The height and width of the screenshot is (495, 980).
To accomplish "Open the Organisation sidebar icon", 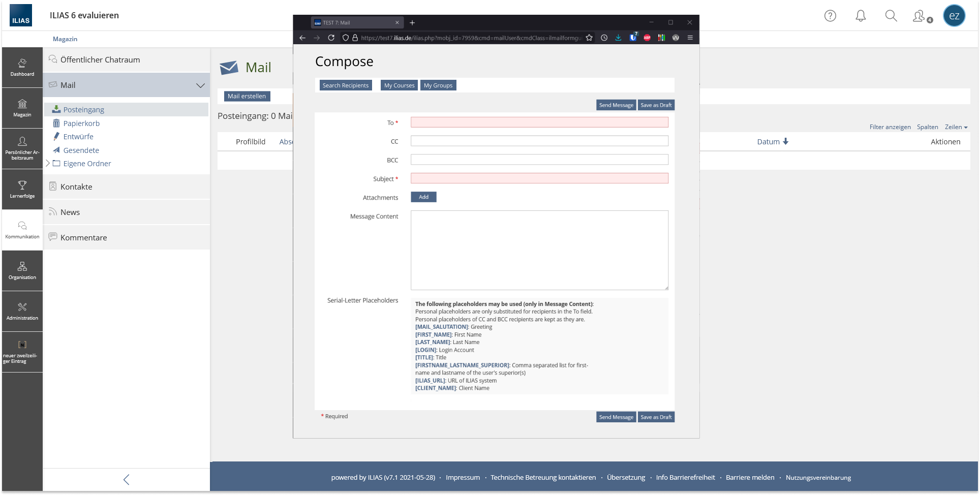I will [x=22, y=270].
